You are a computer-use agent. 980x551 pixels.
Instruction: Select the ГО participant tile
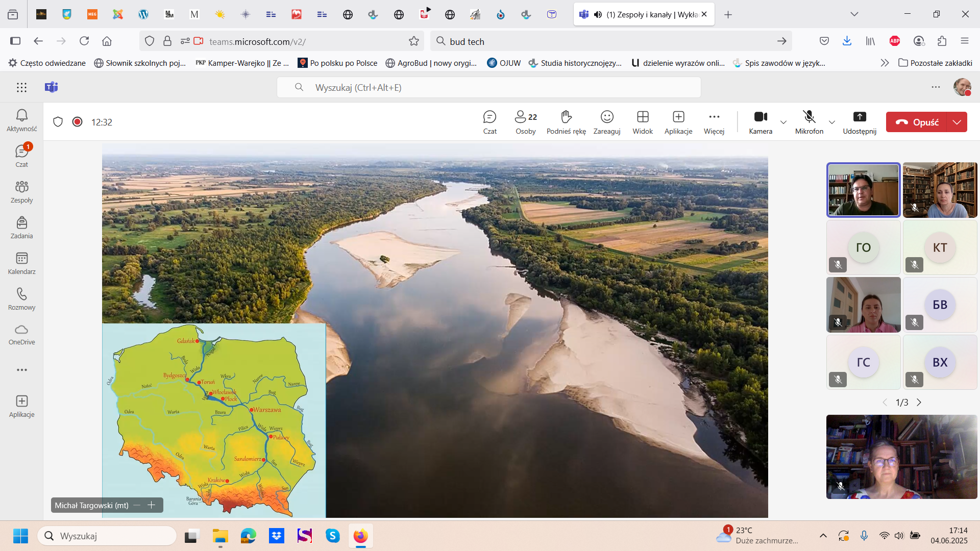click(864, 247)
